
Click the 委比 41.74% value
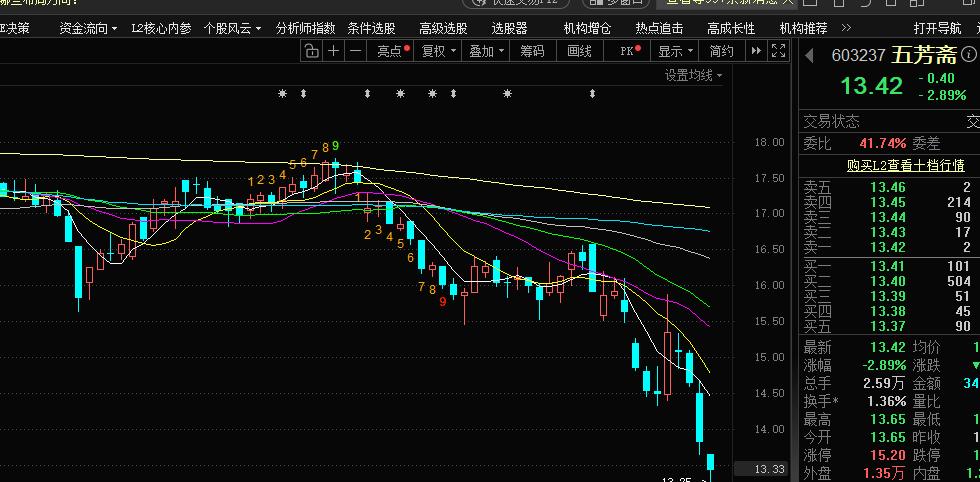(882, 143)
